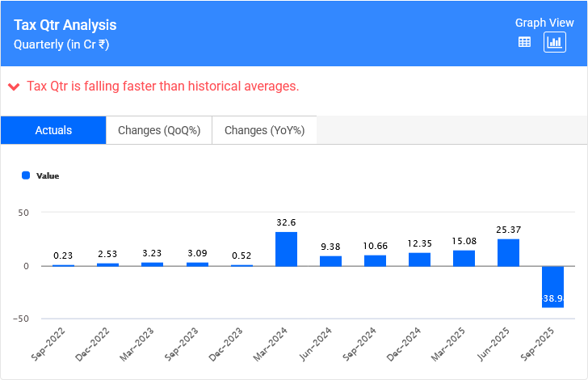Select the bar graph view icon
This screenshot has height=380, width=588.
click(554, 43)
